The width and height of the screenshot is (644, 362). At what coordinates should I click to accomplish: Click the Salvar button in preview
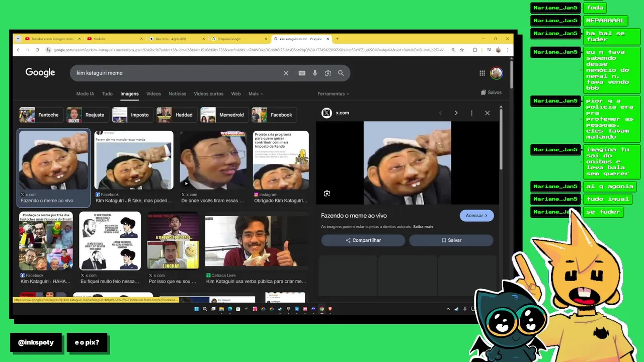coord(451,240)
